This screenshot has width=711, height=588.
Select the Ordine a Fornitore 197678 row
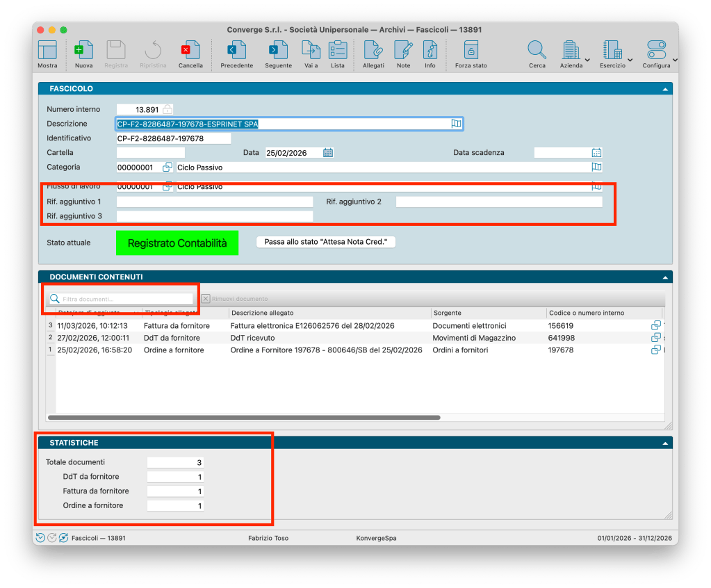coord(356,350)
